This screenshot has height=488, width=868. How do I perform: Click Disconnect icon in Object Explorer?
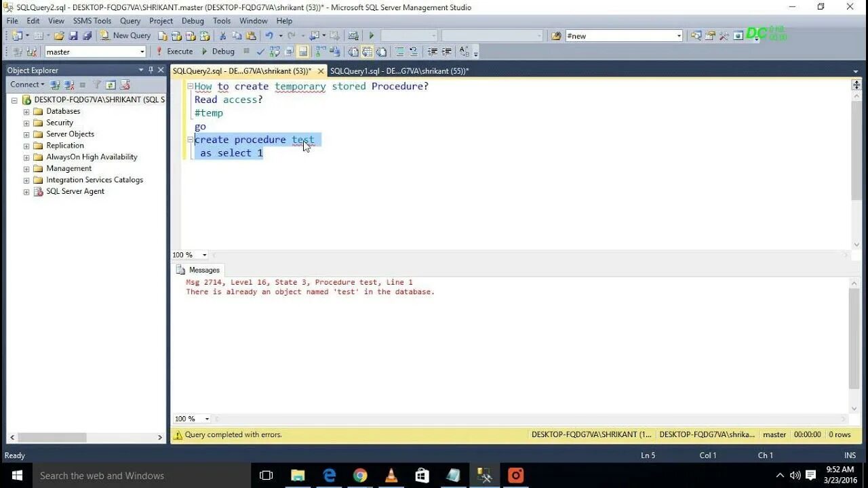coord(68,85)
